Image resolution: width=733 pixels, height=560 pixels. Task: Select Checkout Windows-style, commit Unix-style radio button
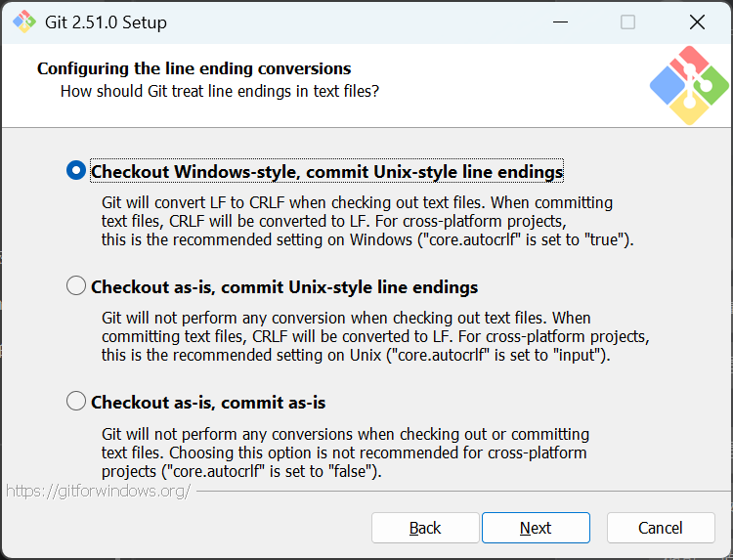click(x=76, y=171)
